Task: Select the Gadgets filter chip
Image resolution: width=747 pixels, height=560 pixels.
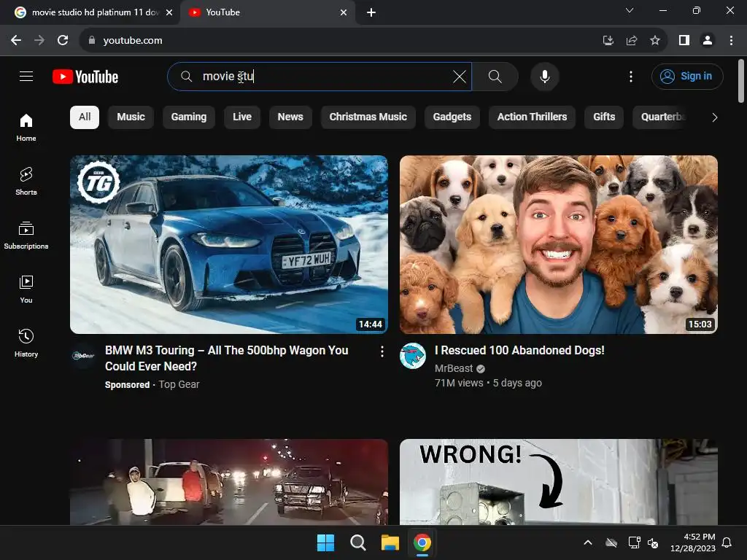Action: tap(452, 117)
